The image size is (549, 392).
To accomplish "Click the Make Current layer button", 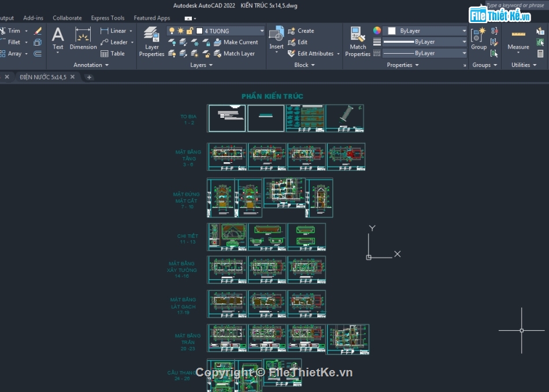I will pyautogui.click(x=236, y=42).
